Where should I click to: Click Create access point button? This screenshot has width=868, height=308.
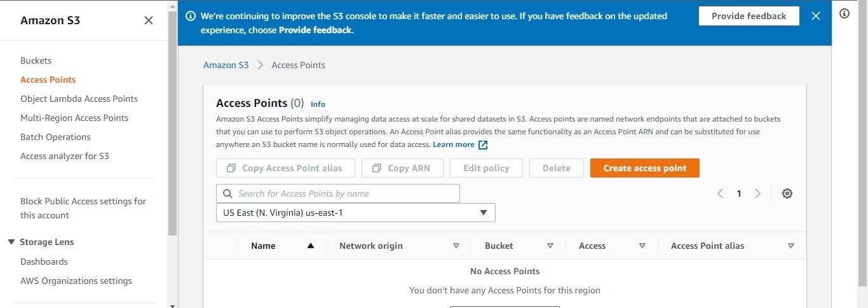click(644, 168)
